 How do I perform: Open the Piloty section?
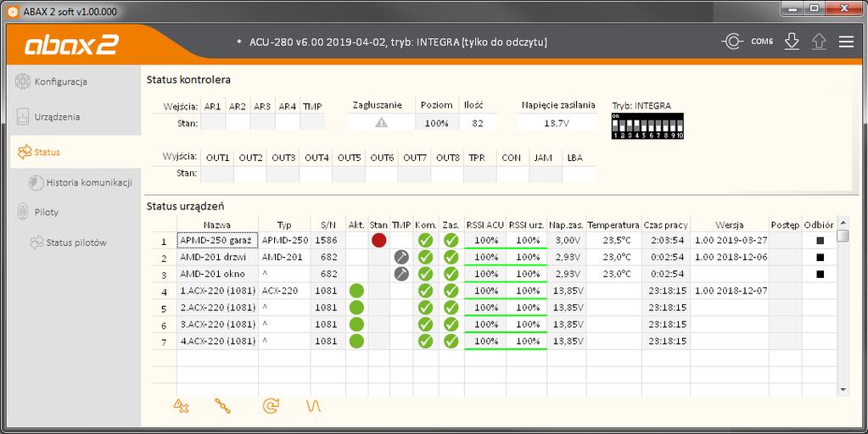47,212
